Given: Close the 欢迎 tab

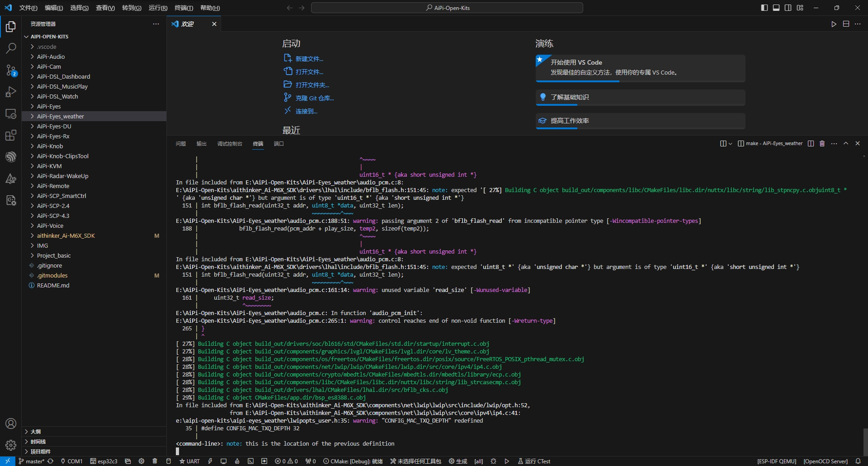Looking at the screenshot, I should [214, 24].
